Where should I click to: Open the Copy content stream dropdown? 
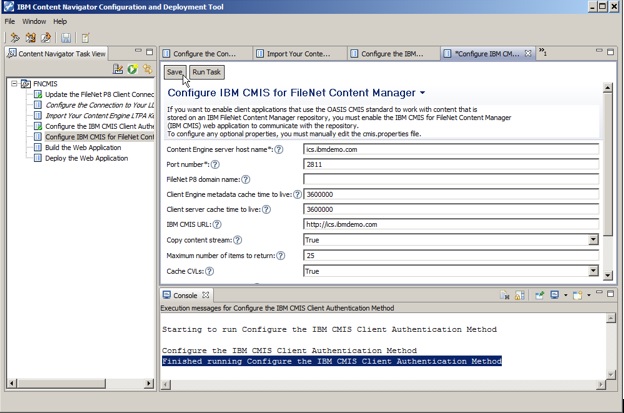[x=593, y=240]
